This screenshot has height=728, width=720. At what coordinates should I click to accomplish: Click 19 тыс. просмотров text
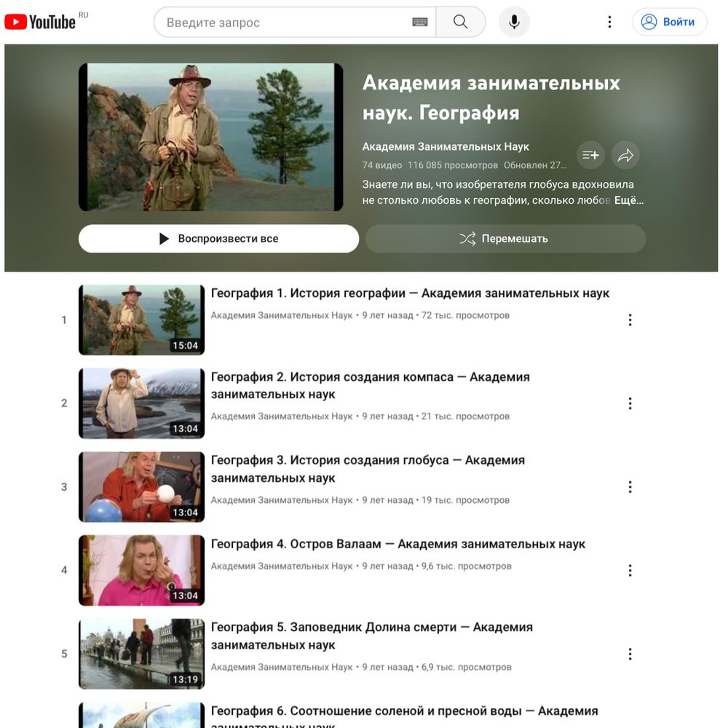coord(466,500)
